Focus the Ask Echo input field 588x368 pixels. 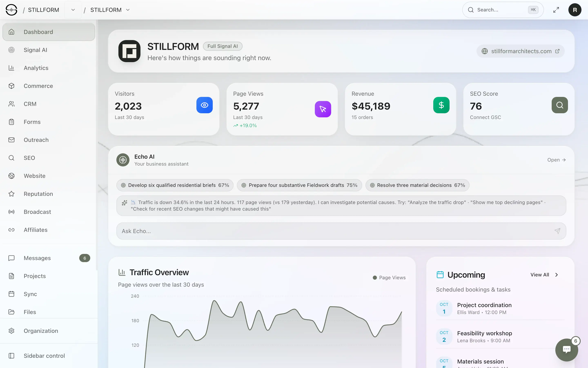(x=341, y=231)
